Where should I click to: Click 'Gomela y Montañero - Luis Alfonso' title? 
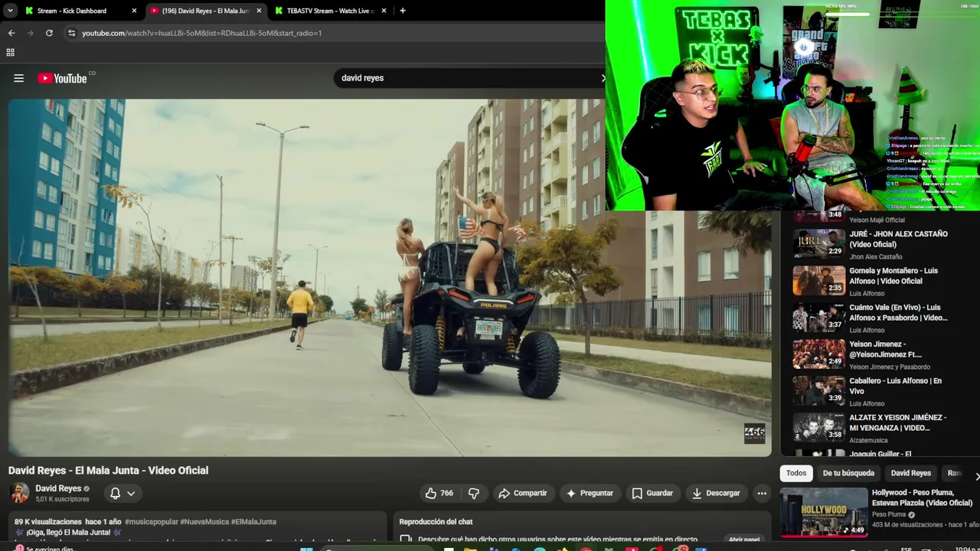[893, 276]
